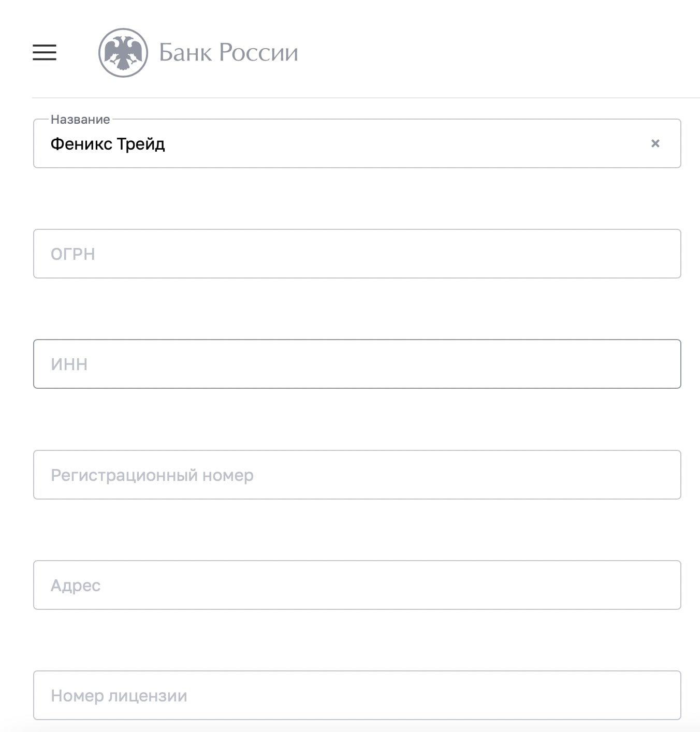700x732 pixels.
Task: Clear the Название field with the x icon
Action: coord(655,143)
